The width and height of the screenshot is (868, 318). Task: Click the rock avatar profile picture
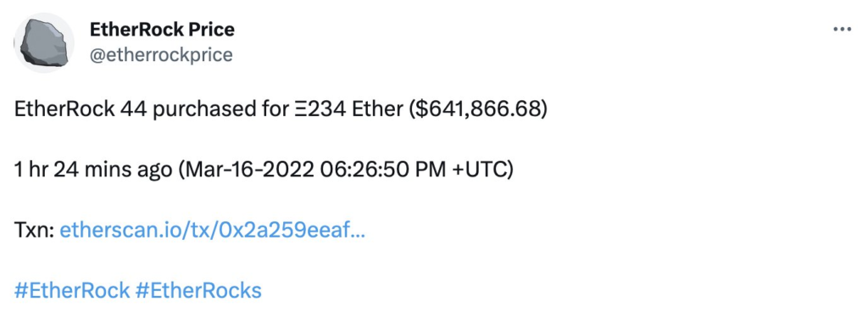pos(44,42)
